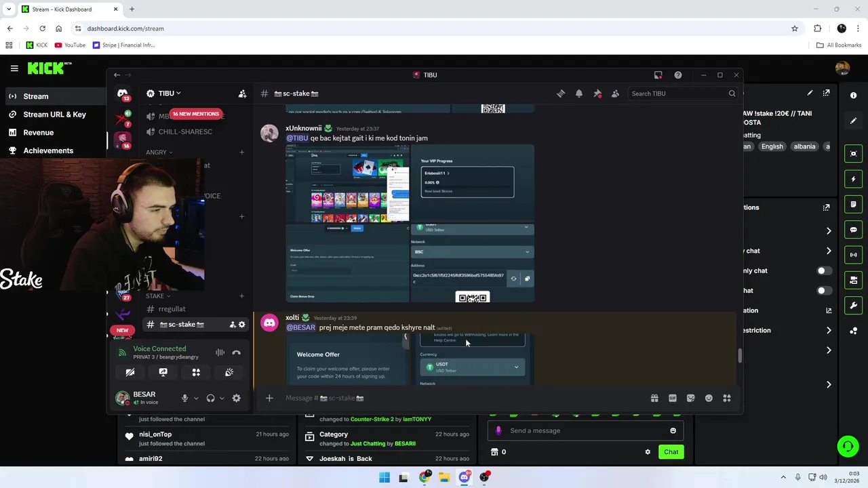
Task: Toggle Kick switch below the only-chat switch
Action: pos(823,291)
